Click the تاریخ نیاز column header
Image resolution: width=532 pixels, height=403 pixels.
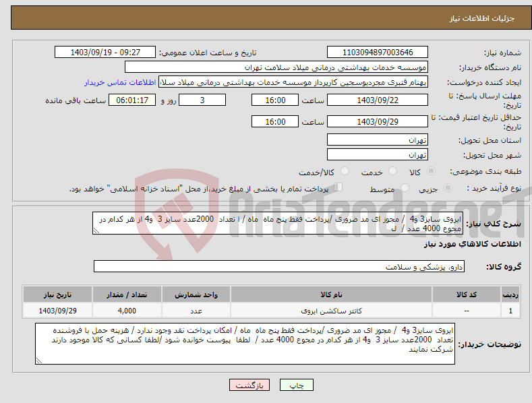pos(58,294)
